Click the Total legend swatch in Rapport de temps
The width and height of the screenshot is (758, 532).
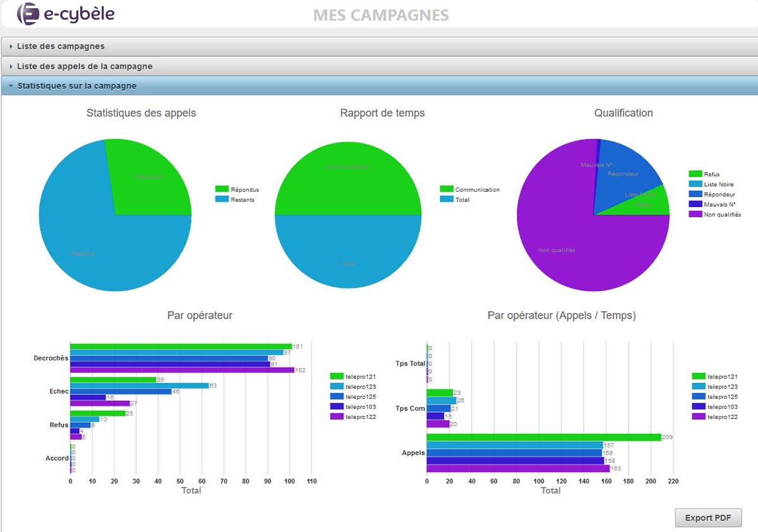point(446,199)
